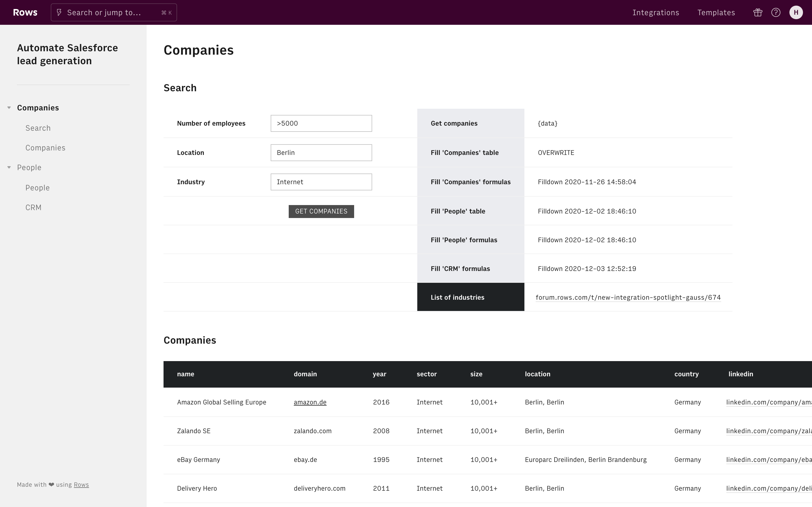Screen dimensions: 812x507
Task: Click the Rows link in footer
Action: pos(81,484)
